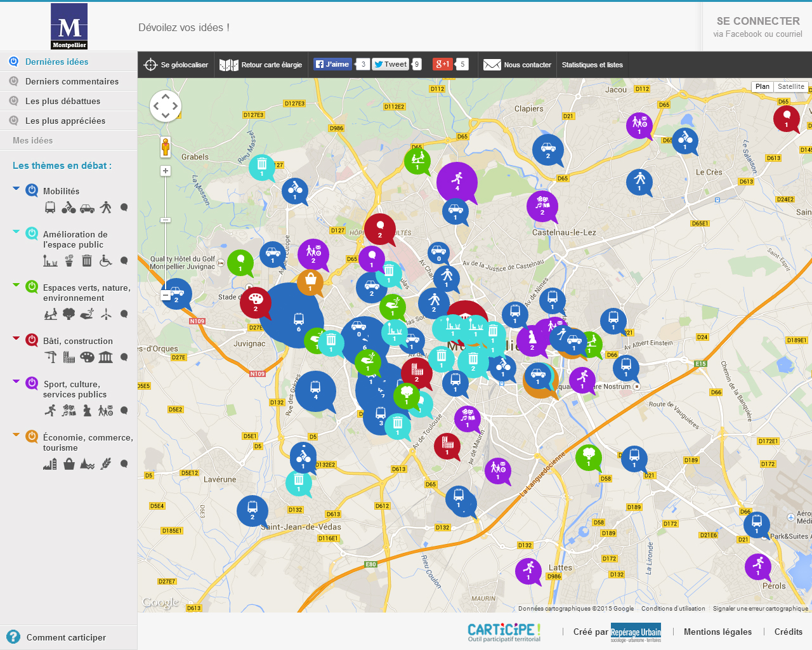
Task: Collapse the Sport, culture theme arrow
Action: click(x=16, y=381)
